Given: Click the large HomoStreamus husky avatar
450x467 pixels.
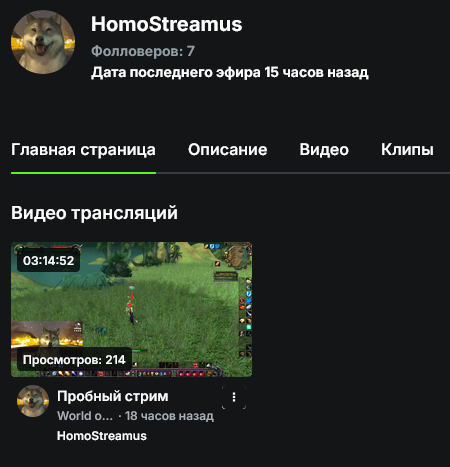Looking at the screenshot, I should click(43, 42).
